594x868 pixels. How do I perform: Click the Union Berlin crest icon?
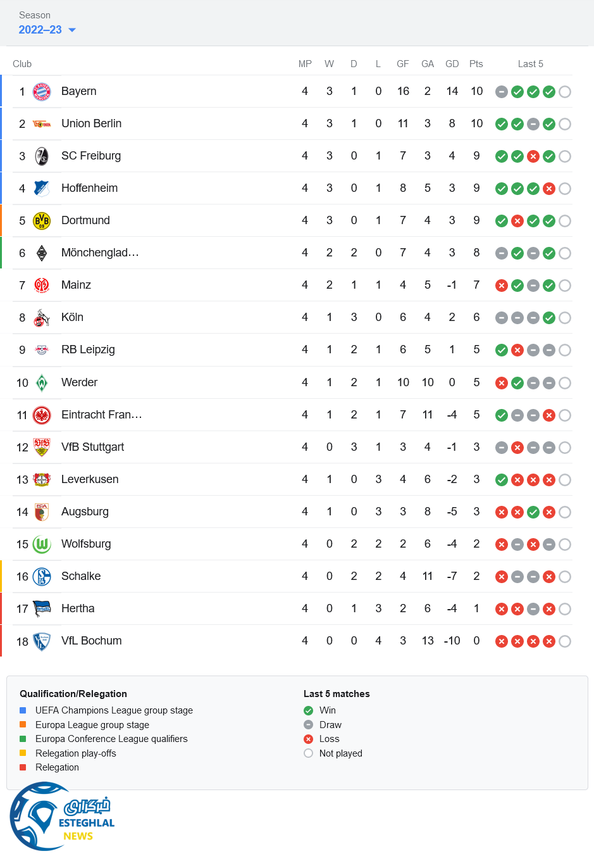pyautogui.click(x=42, y=124)
